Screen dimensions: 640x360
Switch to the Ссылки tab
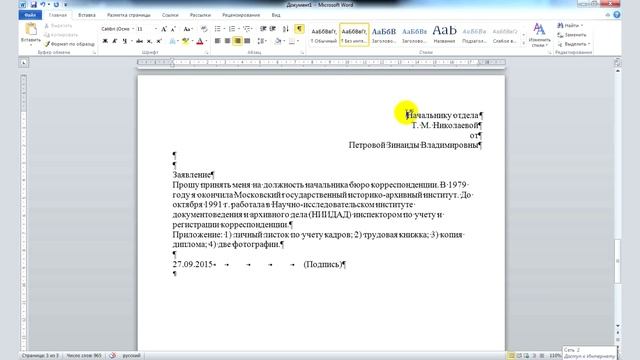pyautogui.click(x=170, y=15)
